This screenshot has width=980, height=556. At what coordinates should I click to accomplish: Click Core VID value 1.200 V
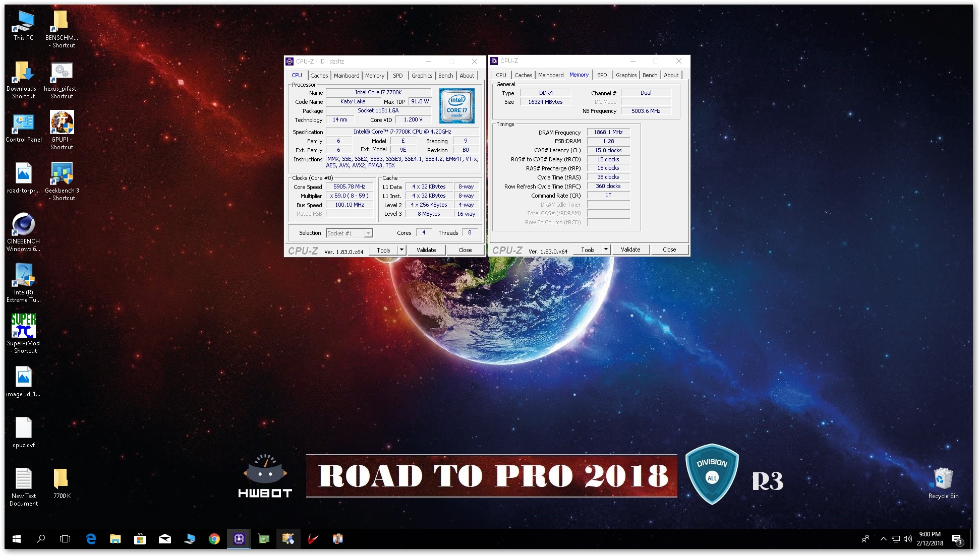(413, 119)
